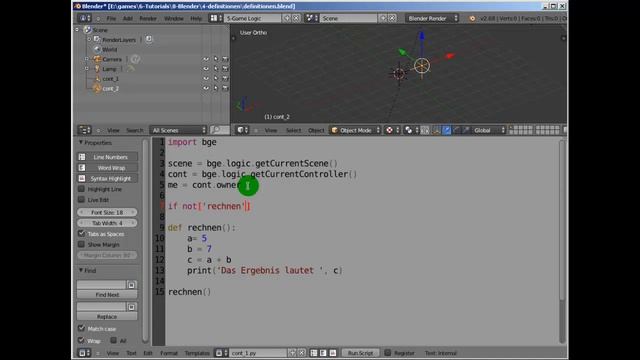Screen dimensions: 640x360
Task: Enable Register checkbox
Action: coord(388,353)
